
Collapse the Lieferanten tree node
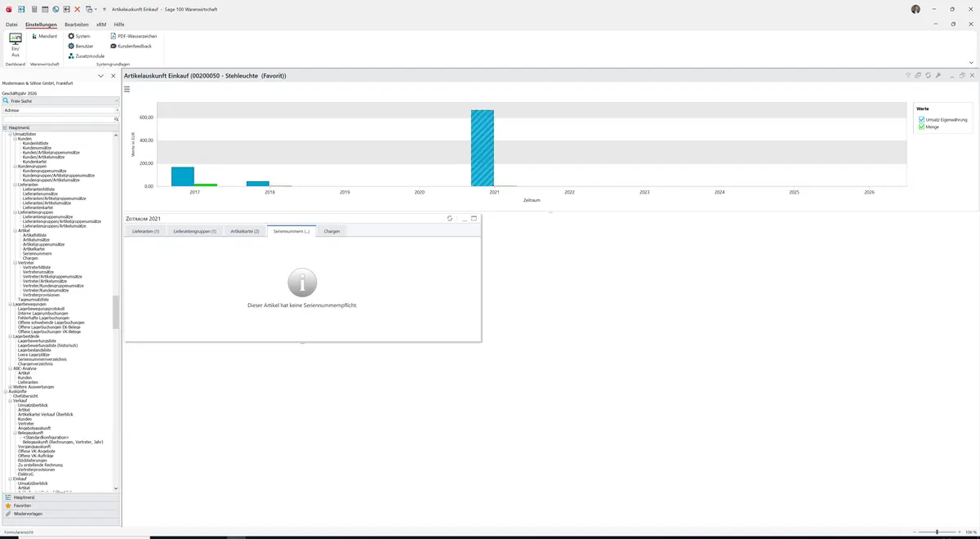[x=16, y=185]
